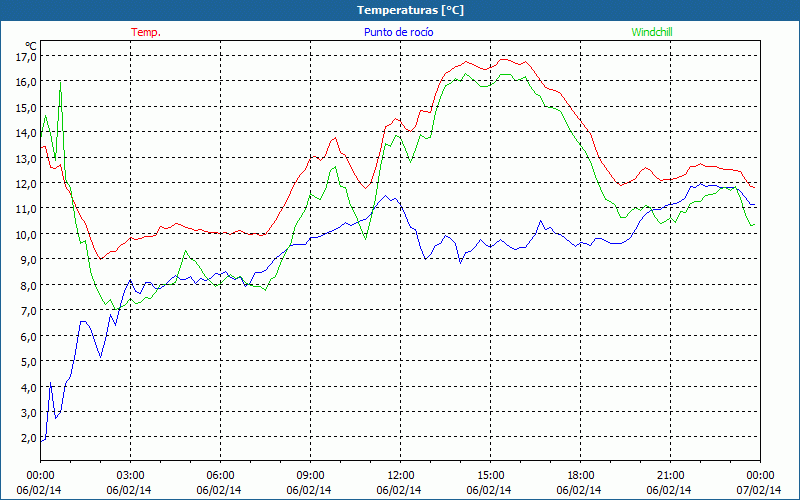Click the 6,0 y-axis value

coord(28,336)
